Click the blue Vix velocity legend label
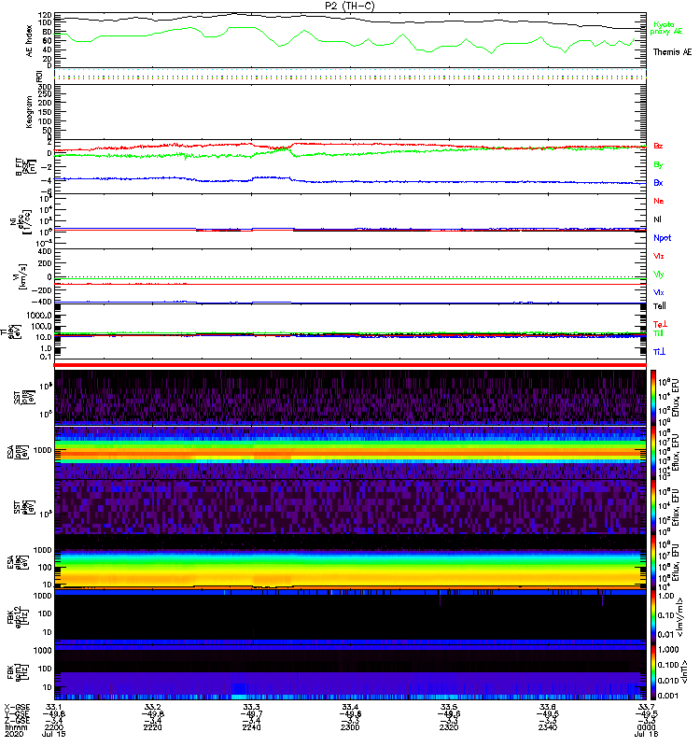 pos(658,292)
